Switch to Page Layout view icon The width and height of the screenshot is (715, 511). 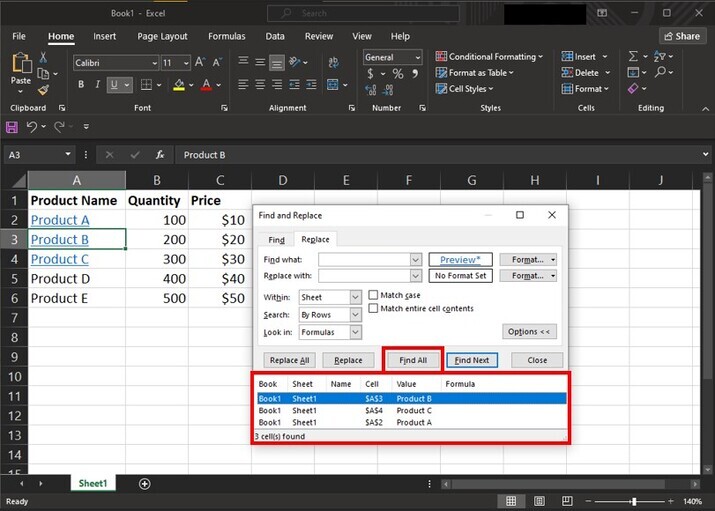click(540, 501)
